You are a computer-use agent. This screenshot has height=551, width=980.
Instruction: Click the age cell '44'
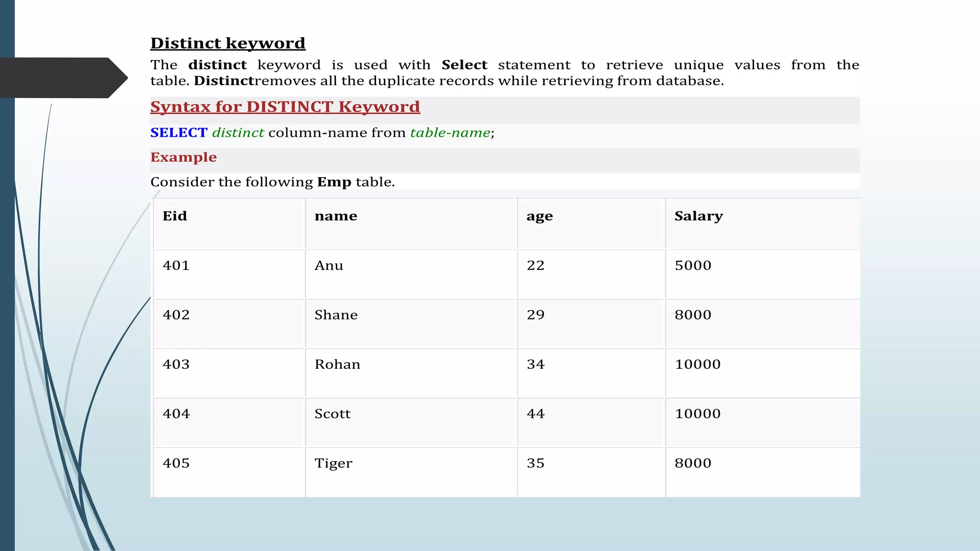(x=591, y=423)
